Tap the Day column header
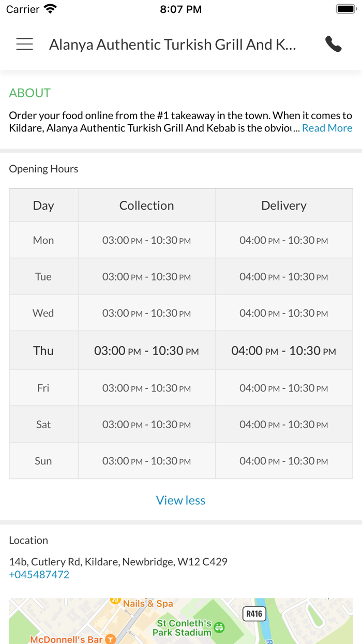 (x=43, y=206)
